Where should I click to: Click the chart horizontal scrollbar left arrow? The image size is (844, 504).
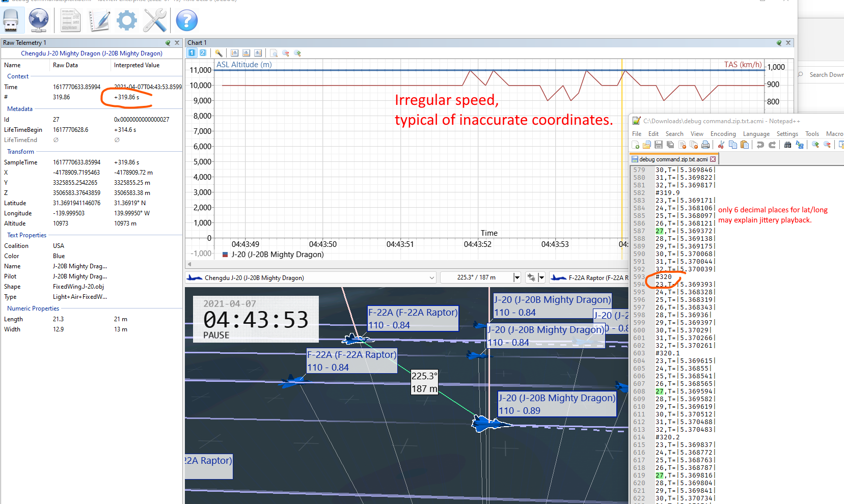tap(189, 264)
